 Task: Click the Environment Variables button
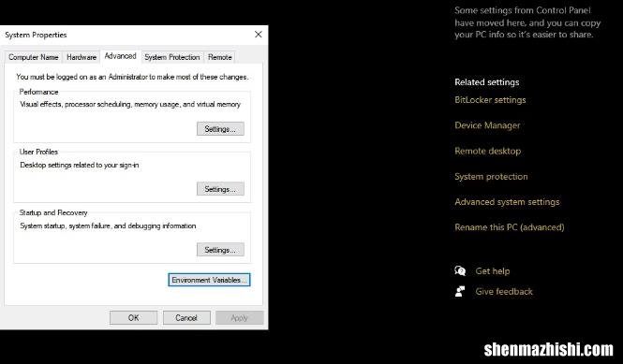tap(209, 280)
